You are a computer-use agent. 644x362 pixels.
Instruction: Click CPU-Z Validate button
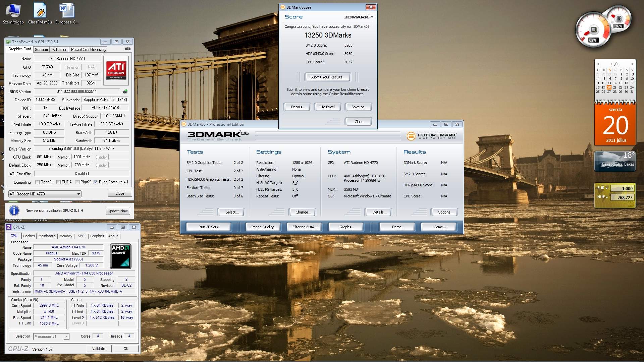pos(99,349)
